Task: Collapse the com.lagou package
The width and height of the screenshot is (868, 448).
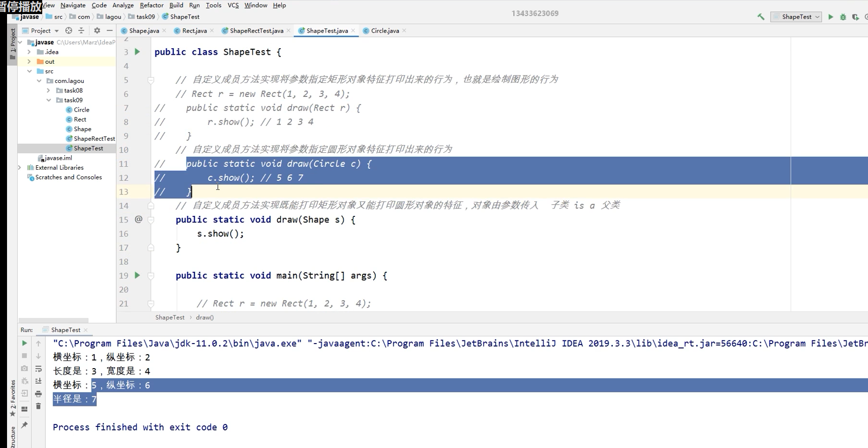Action: [39, 81]
